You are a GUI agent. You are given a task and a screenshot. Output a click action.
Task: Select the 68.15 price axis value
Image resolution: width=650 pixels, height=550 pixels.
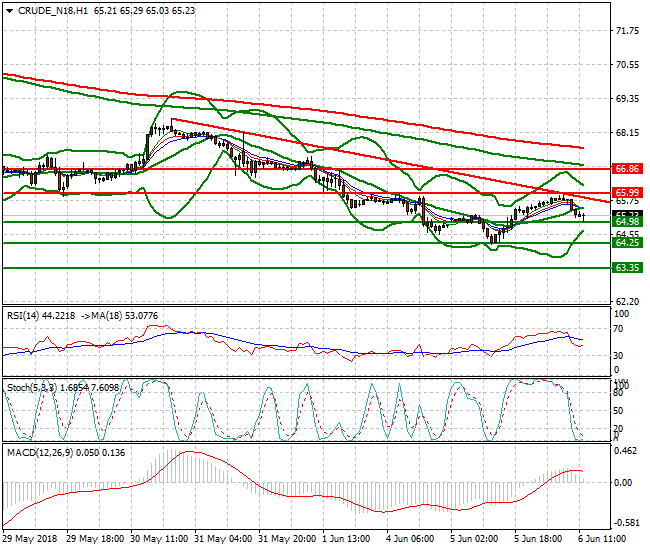click(x=627, y=133)
